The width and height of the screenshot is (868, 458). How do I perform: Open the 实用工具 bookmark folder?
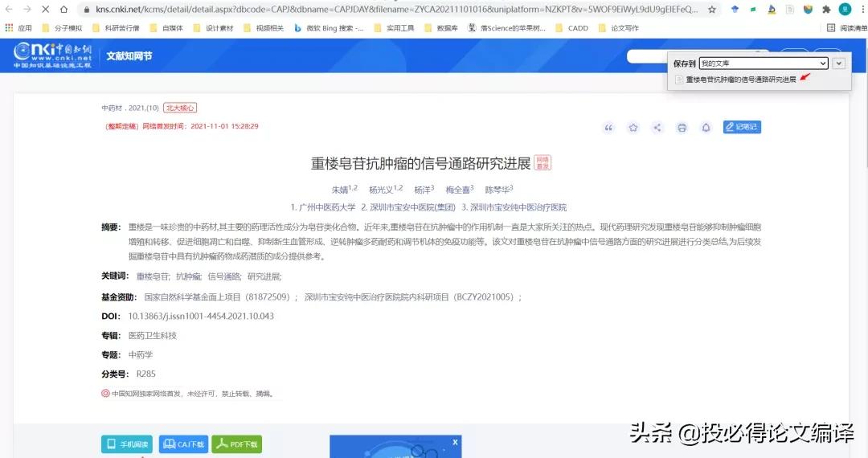coord(394,27)
